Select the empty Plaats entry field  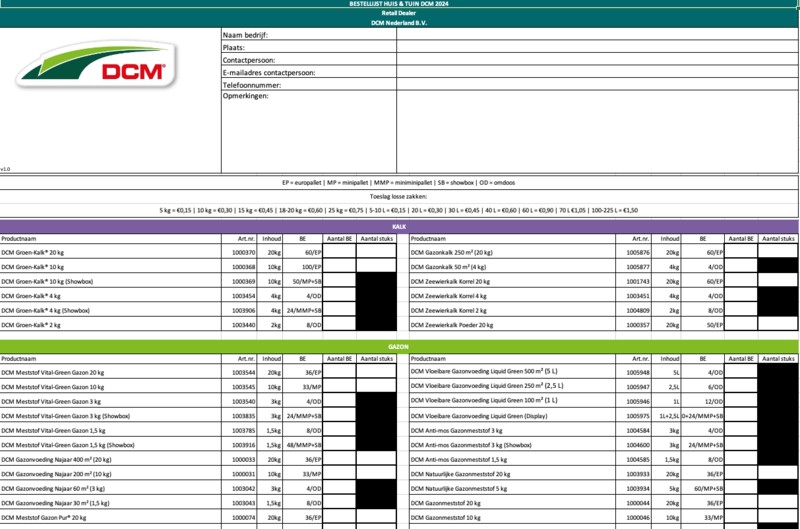[x=597, y=46]
